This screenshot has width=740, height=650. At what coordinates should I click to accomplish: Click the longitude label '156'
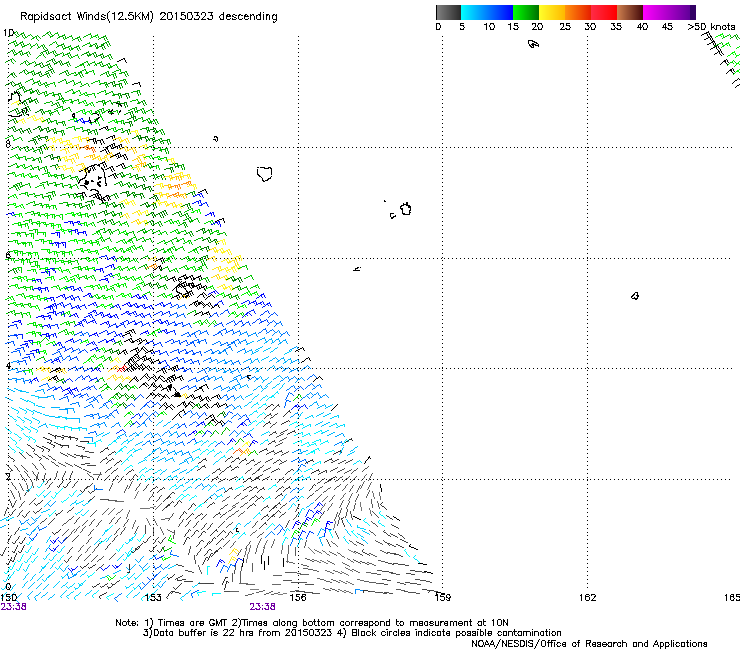click(x=298, y=598)
